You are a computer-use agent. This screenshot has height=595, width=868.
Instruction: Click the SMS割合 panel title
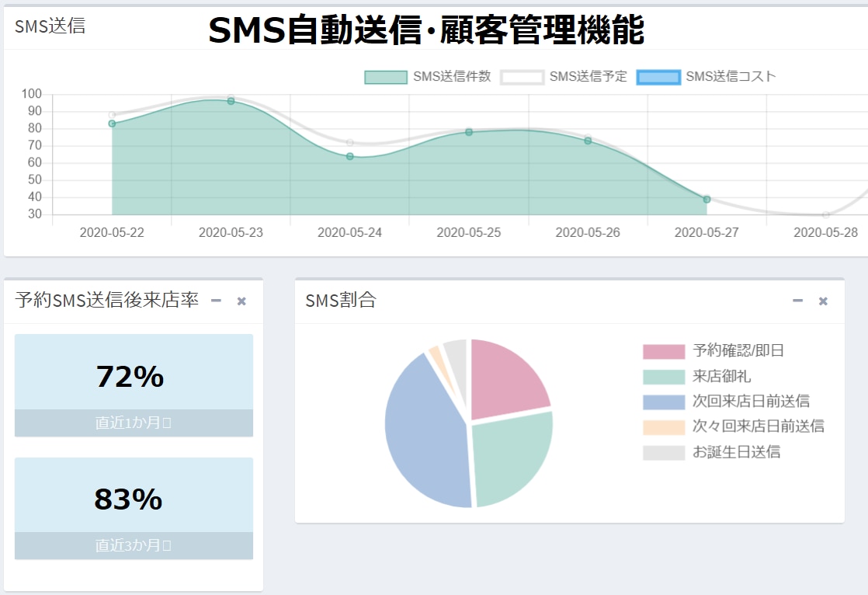[x=341, y=301]
